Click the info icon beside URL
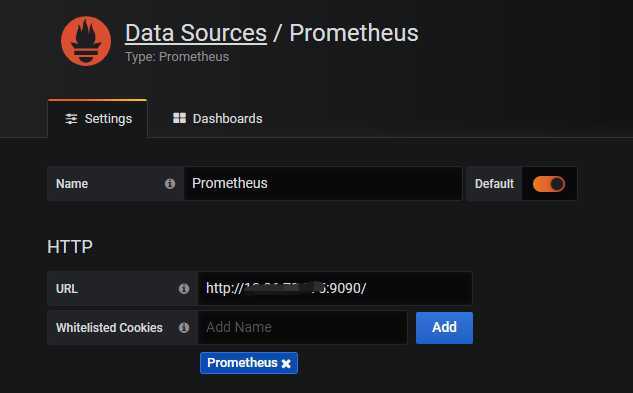This screenshot has height=393, width=633. point(184,288)
